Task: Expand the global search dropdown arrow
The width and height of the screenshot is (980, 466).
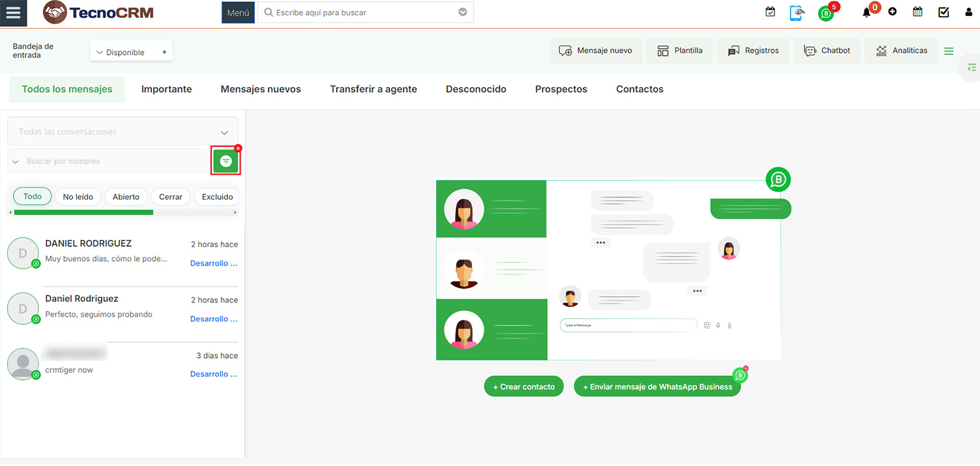Action: 463,12
